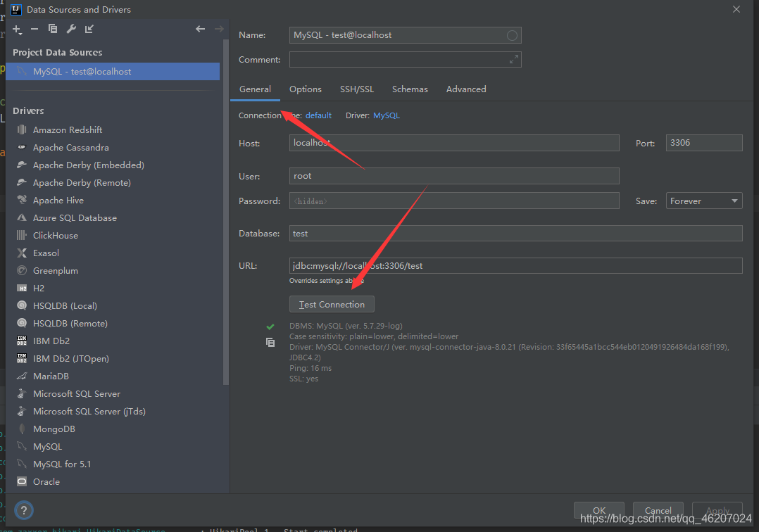The image size is (759, 532).
Task: Open driver settings wrench icon
Action: (x=71, y=29)
